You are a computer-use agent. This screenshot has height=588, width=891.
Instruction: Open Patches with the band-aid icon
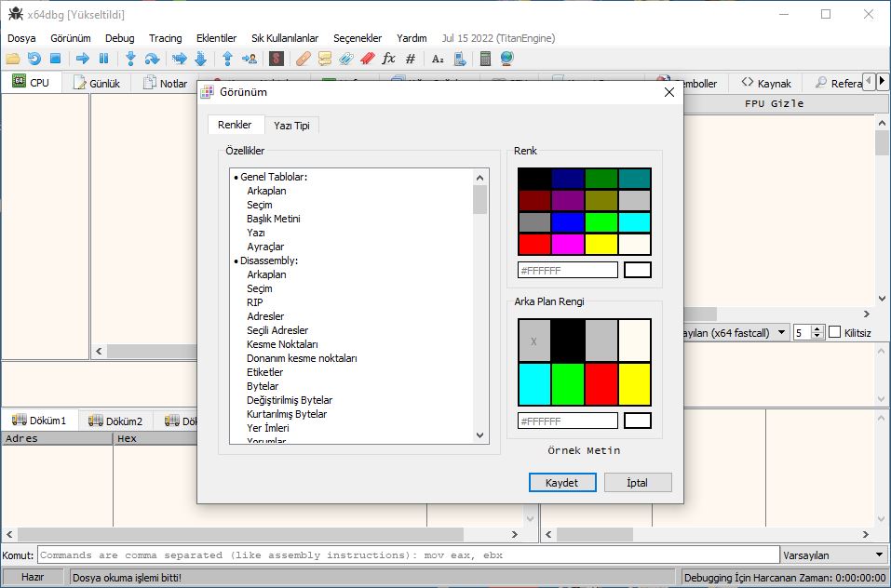pyautogui.click(x=304, y=59)
